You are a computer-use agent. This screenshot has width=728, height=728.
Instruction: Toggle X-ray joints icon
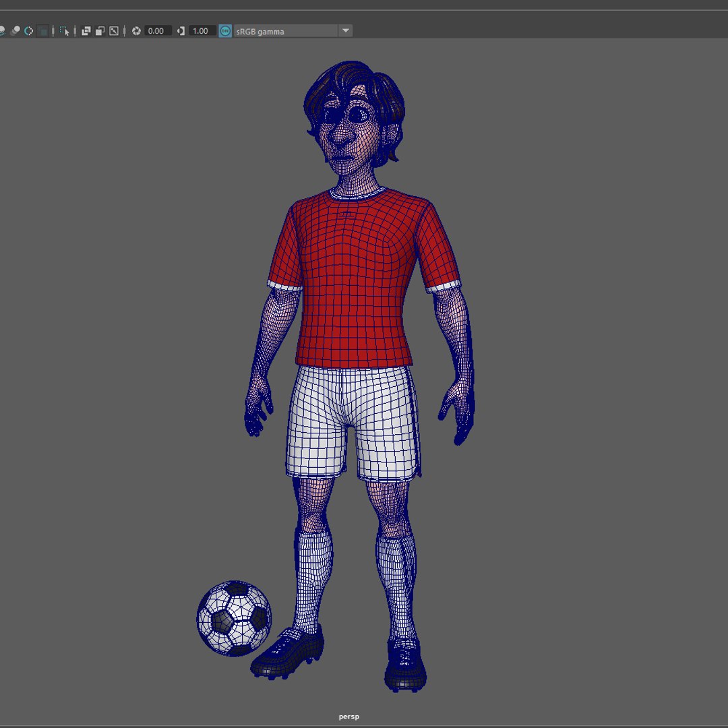114,31
